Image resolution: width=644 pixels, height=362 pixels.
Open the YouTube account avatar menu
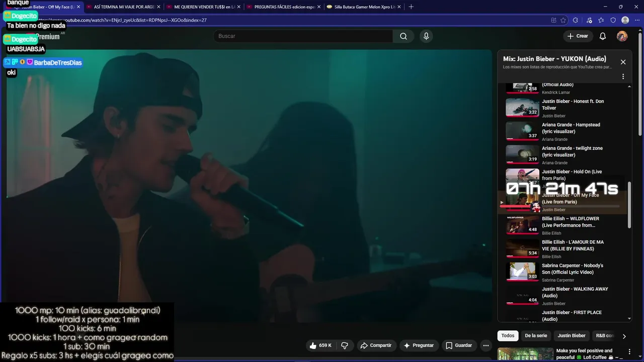point(622,36)
